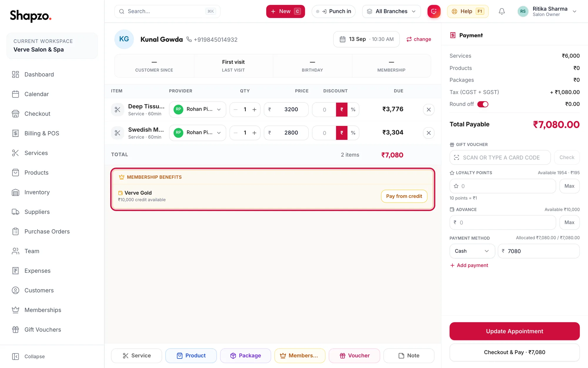Open Checkout from the sidebar
This screenshot has width=588, height=368.
[52, 114]
